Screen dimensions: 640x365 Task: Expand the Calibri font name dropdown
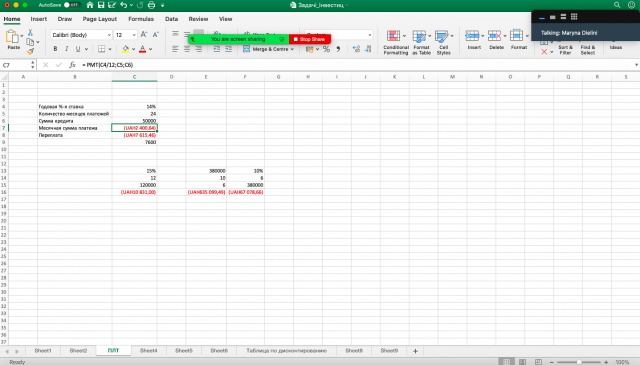(109, 35)
